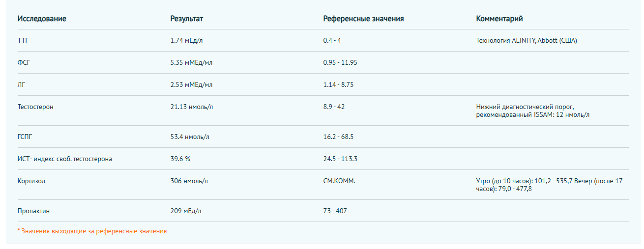Click the Результат column header
This screenshot has width=644, height=249.
click(x=187, y=19)
